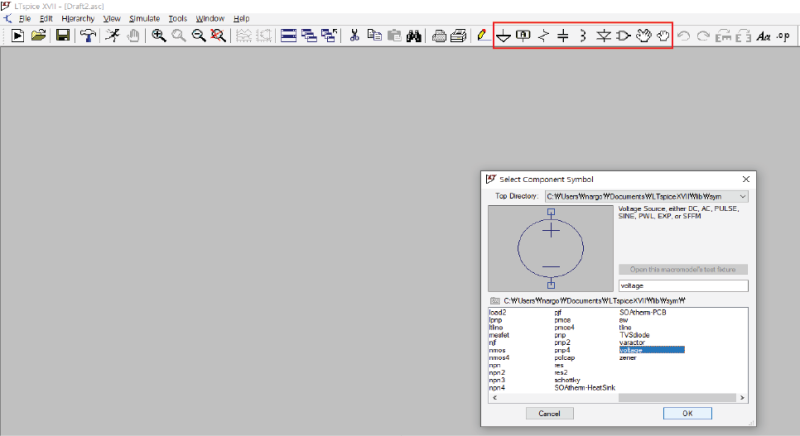This screenshot has height=436, width=800.
Task: Pick the Resistor component tool
Action: 543,36
